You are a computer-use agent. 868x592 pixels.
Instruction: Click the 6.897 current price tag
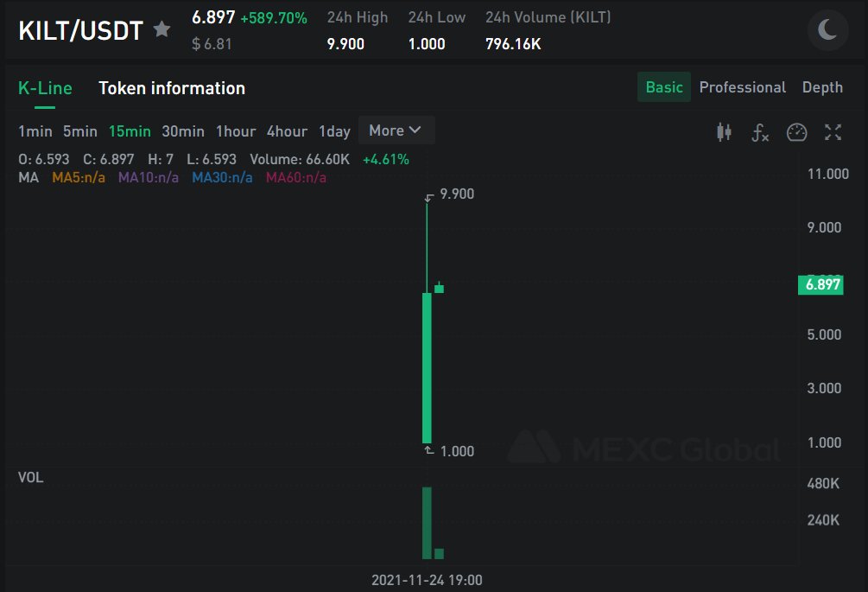coord(820,284)
